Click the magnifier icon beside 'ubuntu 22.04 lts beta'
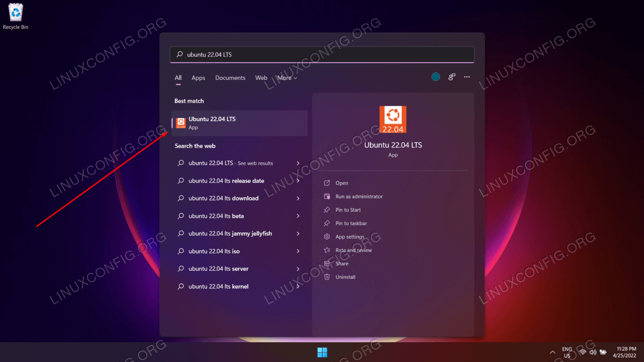Image resolution: width=644 pixels, height=362 pixels. coord(181,216)
